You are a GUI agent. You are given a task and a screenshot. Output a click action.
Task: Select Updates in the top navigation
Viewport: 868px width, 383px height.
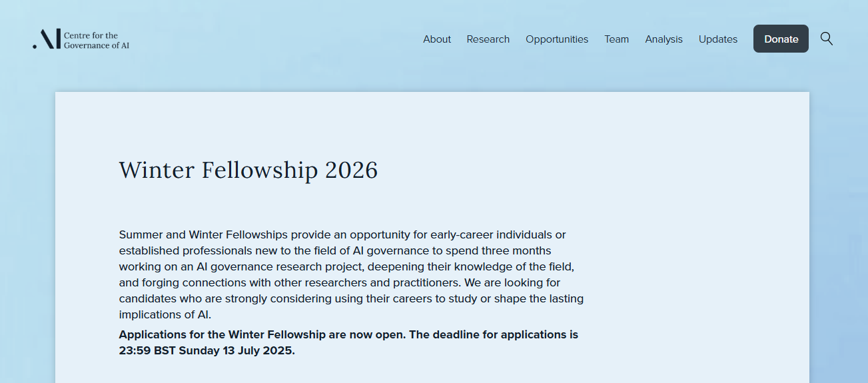tap(718, 39)
